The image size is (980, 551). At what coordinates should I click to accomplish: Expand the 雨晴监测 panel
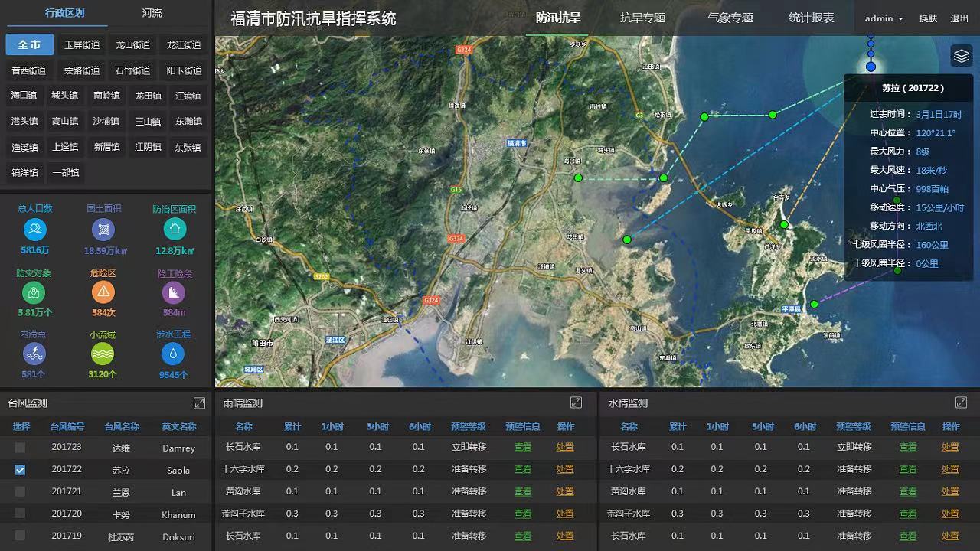click(576, 403)
